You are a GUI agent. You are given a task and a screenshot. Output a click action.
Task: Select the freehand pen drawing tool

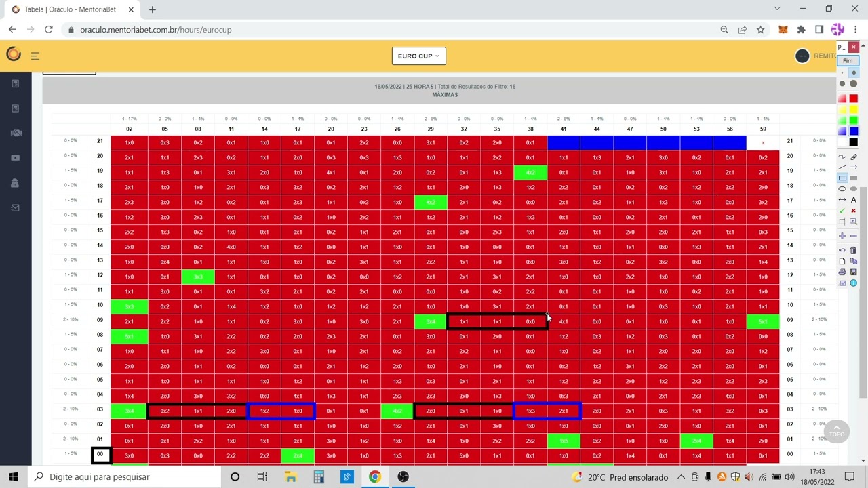[842, 157]
